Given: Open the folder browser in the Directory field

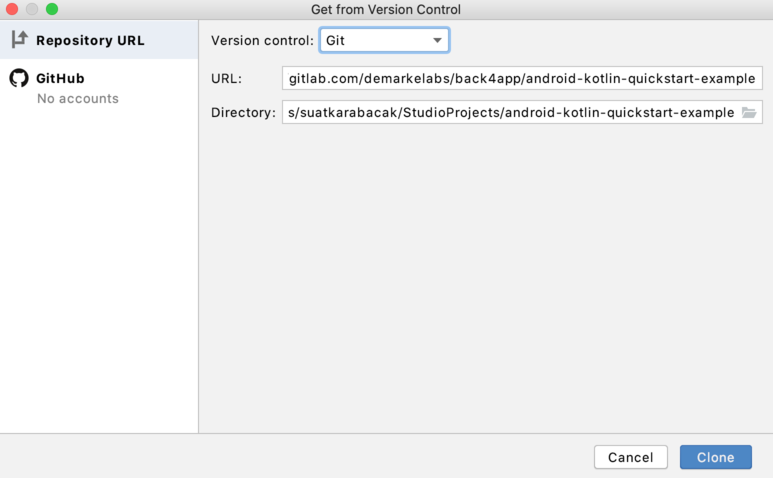Looking at the screenshot, I should [749, 112].
